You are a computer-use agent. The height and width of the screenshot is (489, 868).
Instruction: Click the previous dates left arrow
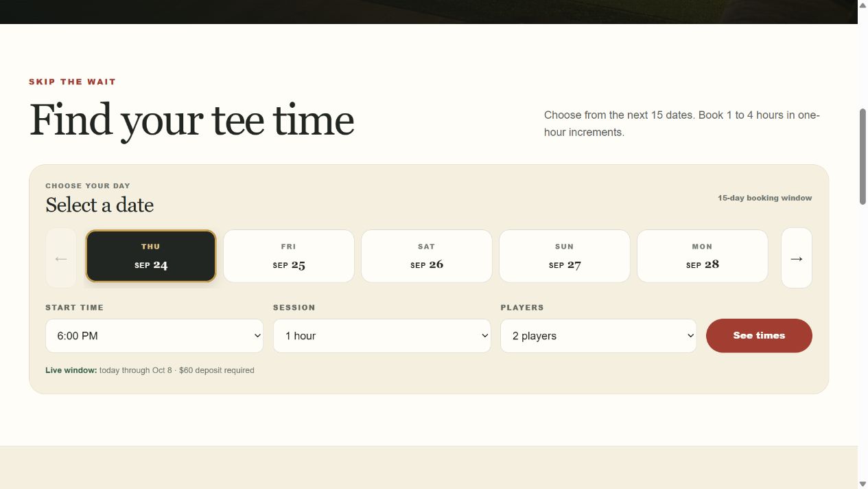(x=61, y=258)
